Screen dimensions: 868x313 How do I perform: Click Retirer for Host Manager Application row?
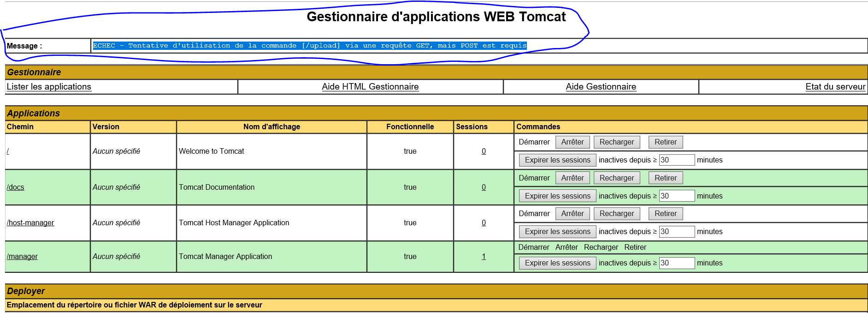pos(666,214)
